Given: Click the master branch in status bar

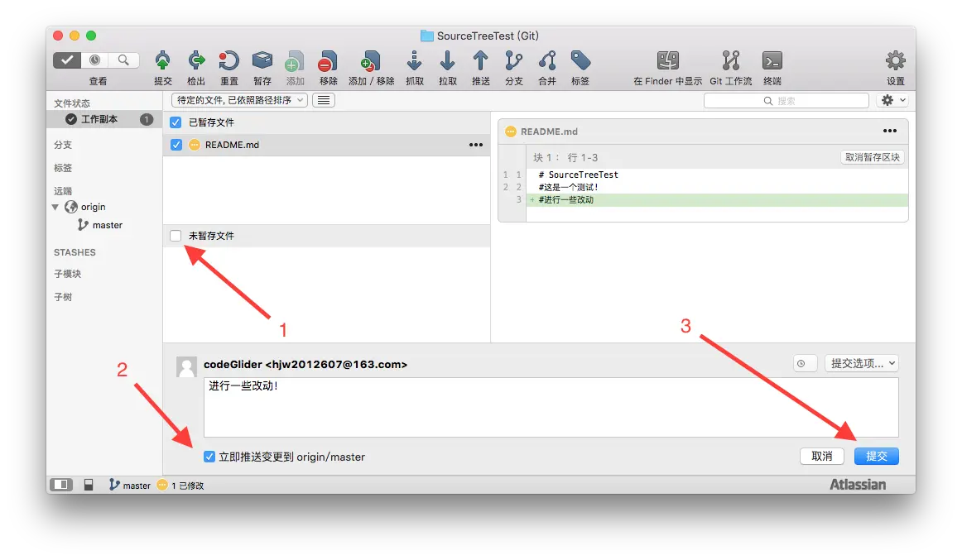Looking at the screenshot, I should click(x=129, y=485).
